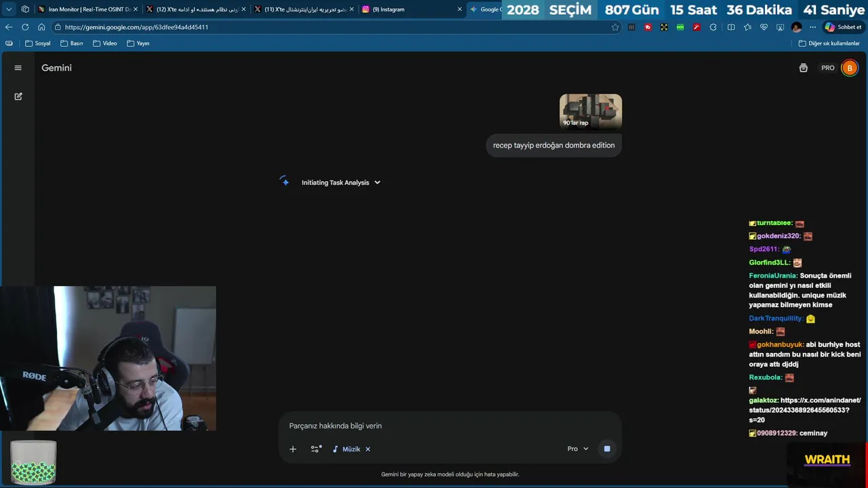Open the red fb extension icon
Image resolution: width=868 pixels, height=488 pixels.
click(648, 27)
